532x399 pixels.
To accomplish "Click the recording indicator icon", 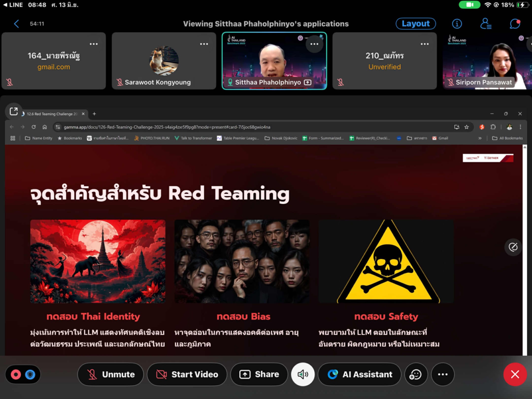I will (16, 374).
